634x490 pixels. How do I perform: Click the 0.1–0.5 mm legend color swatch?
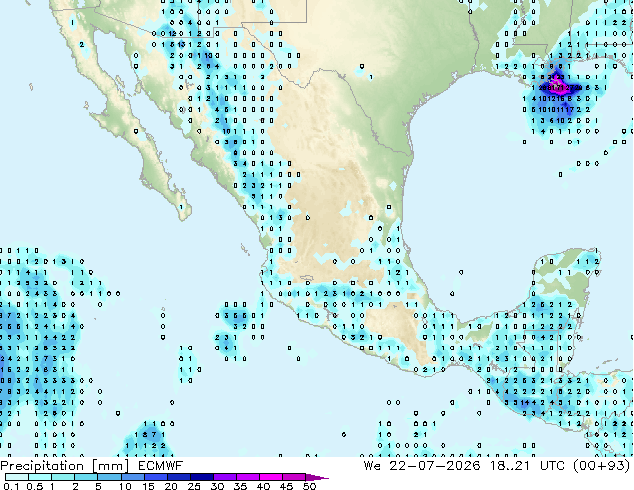point(17,477)
